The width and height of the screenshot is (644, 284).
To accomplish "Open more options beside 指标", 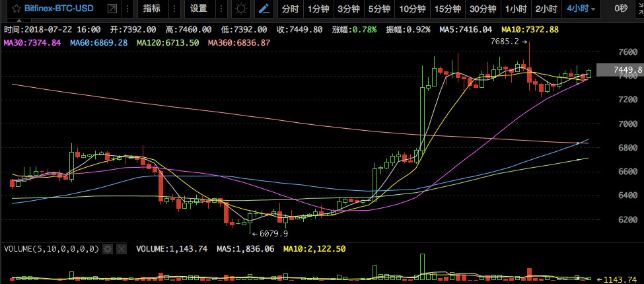I will 174,9.
